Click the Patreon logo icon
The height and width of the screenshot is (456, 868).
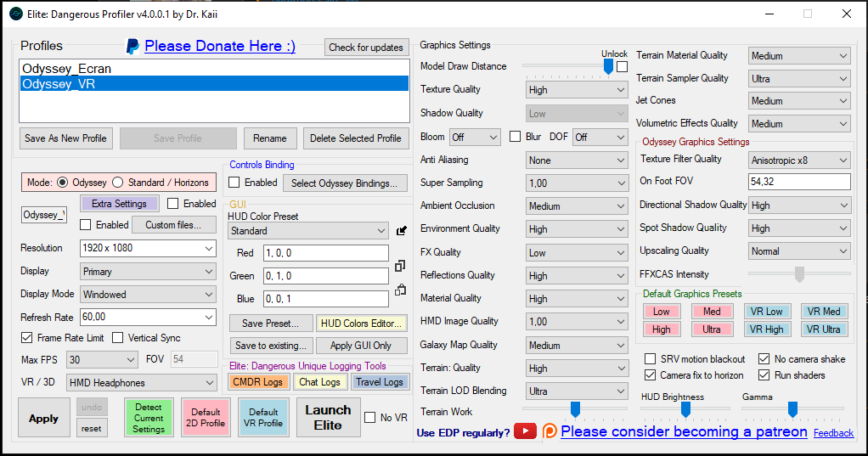point(550,431)
